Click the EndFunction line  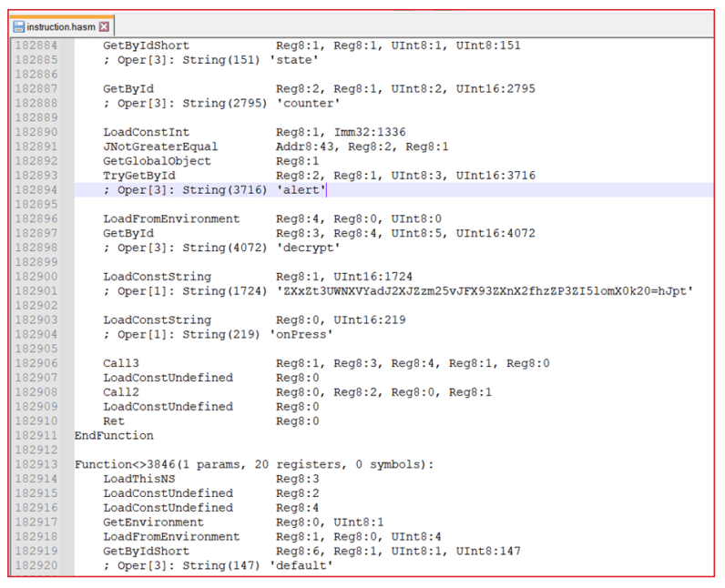tap(114, 436)
